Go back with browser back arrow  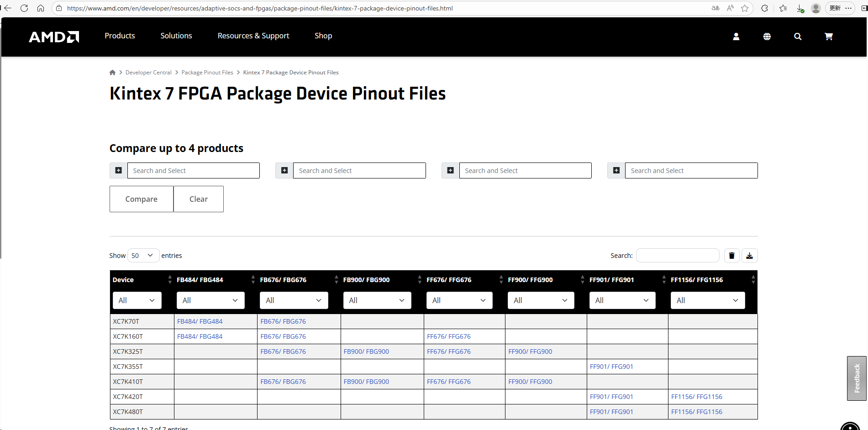point(8,8)
